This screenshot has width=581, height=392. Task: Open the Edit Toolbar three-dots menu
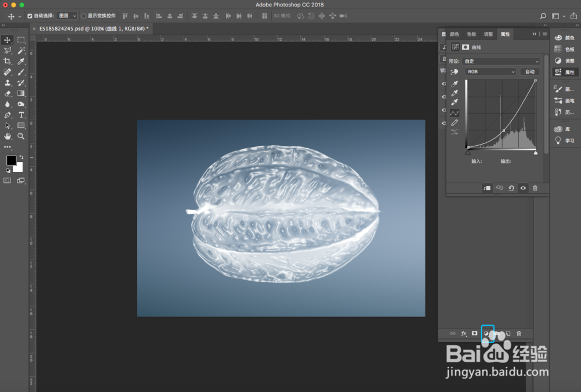pyautogui.click(x=8, y=147)
